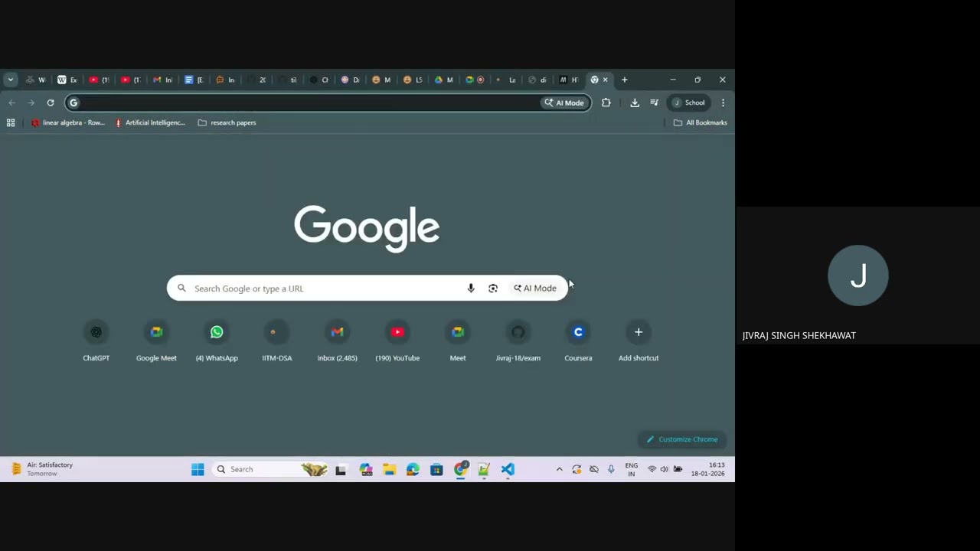Open the IITM-DSA shortcut

[277, 341]
